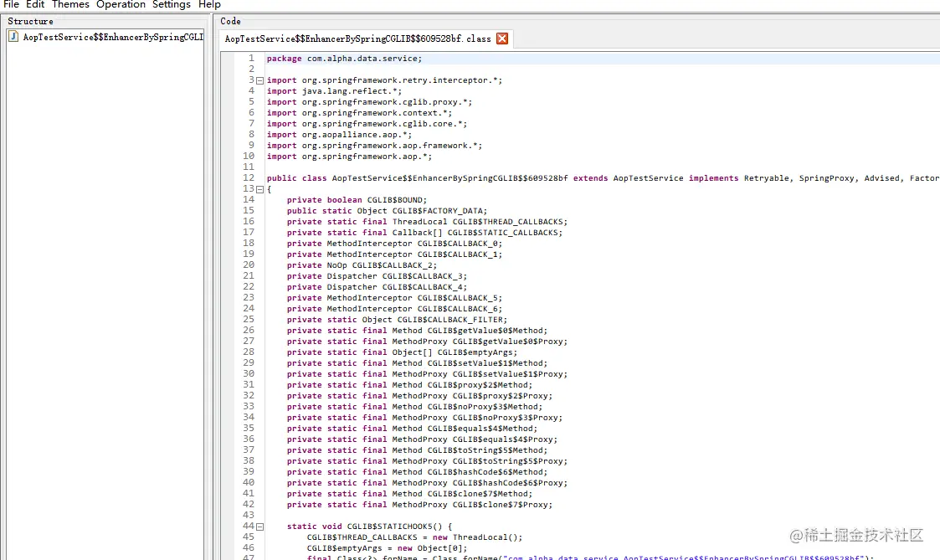Click 'CGLIB$clone$7$Proxy' field declaration
The width and height of the screenshot is (940, 560).
(419, 504)
